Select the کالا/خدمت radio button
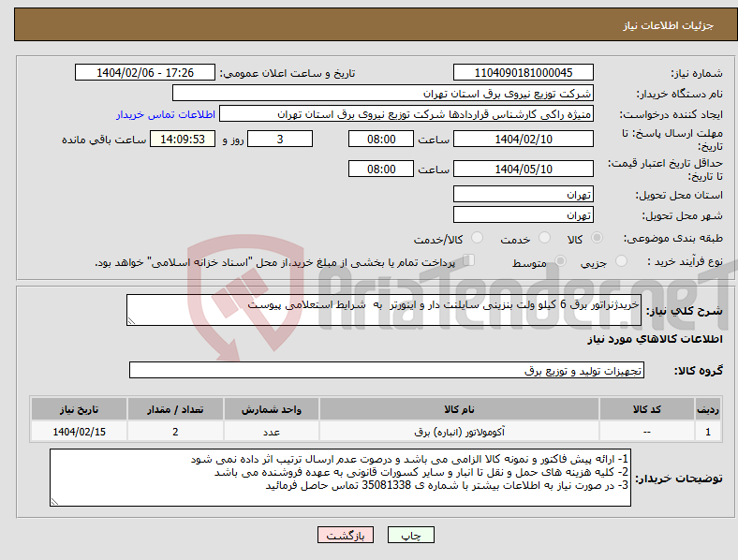The width and height of the screenshot is (738, 560). pyautogui.click(x=478, y=238)
